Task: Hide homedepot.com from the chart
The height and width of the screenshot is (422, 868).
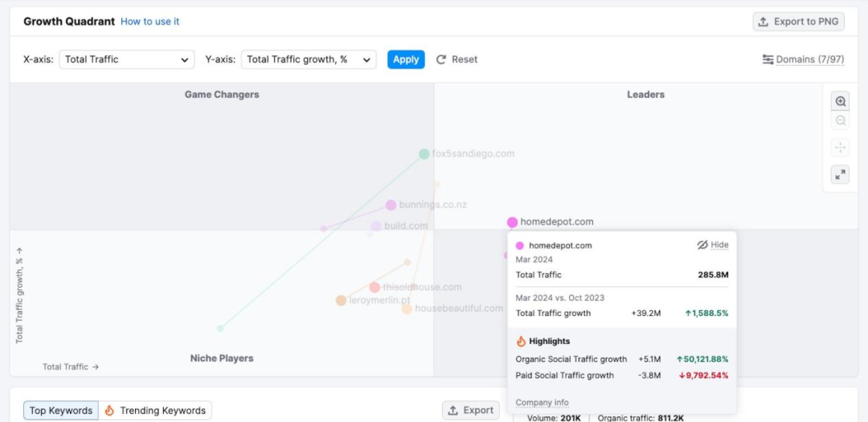Action: tap(712, 245)
